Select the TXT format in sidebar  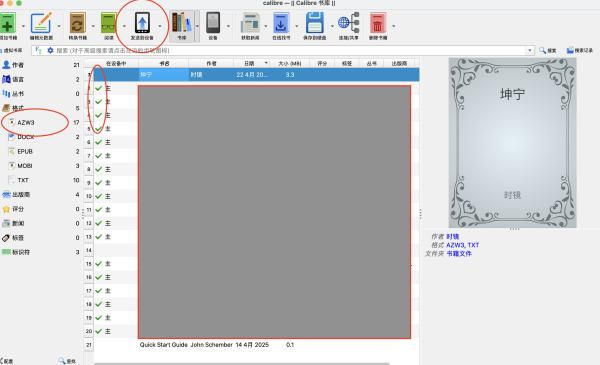click(23, 180)
